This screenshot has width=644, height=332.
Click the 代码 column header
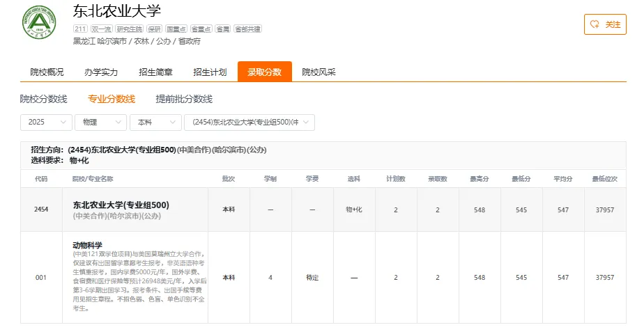tap(41, 178)
